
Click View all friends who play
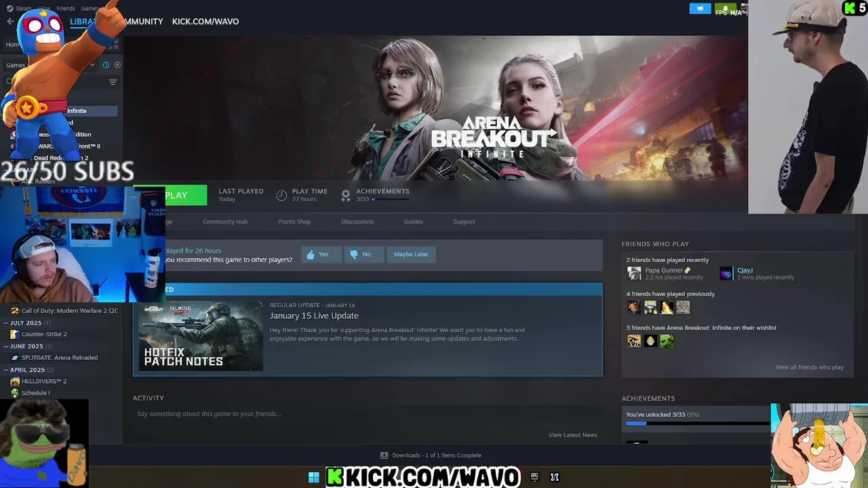pyautogui.click(x=809, y=367)
